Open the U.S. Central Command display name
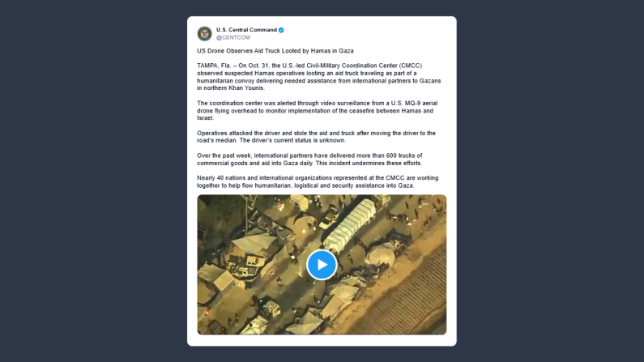644x362 pixels. click(x=246, y=30)
